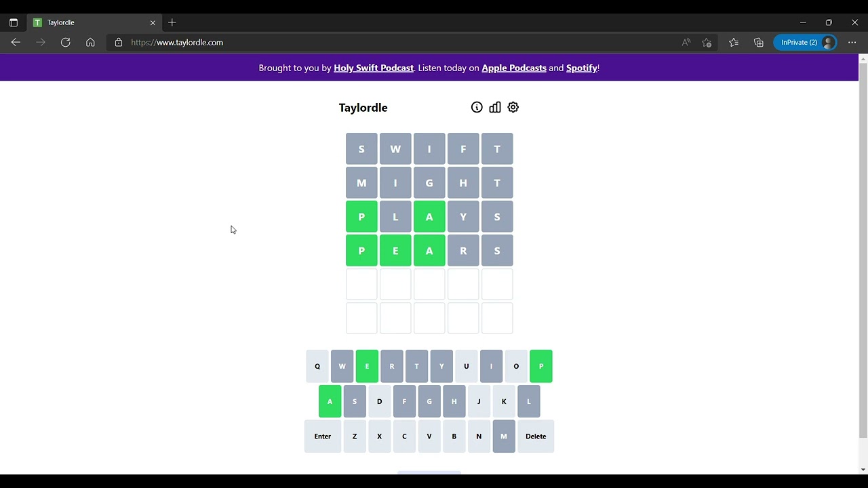Image resolution: width=868 pixels, height=488 pixels.
Task: Click the Delete key on keyboard
Action: pyautogui.click(x=536, y=436)
